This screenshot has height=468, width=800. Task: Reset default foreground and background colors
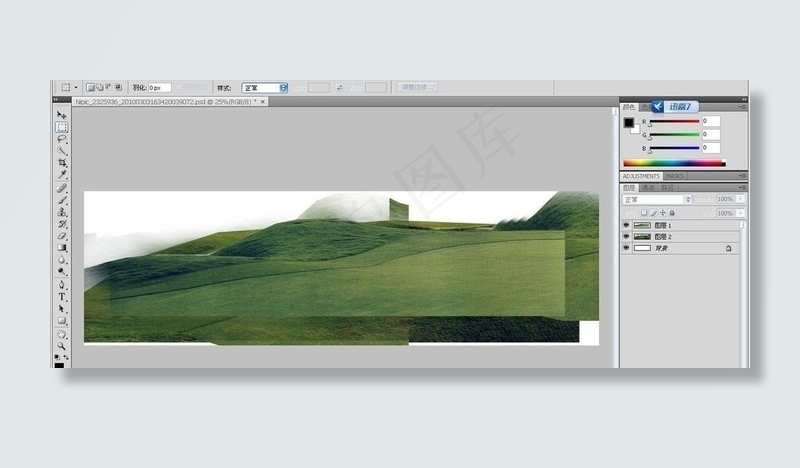pyautogui.click(x=57, y=357)
